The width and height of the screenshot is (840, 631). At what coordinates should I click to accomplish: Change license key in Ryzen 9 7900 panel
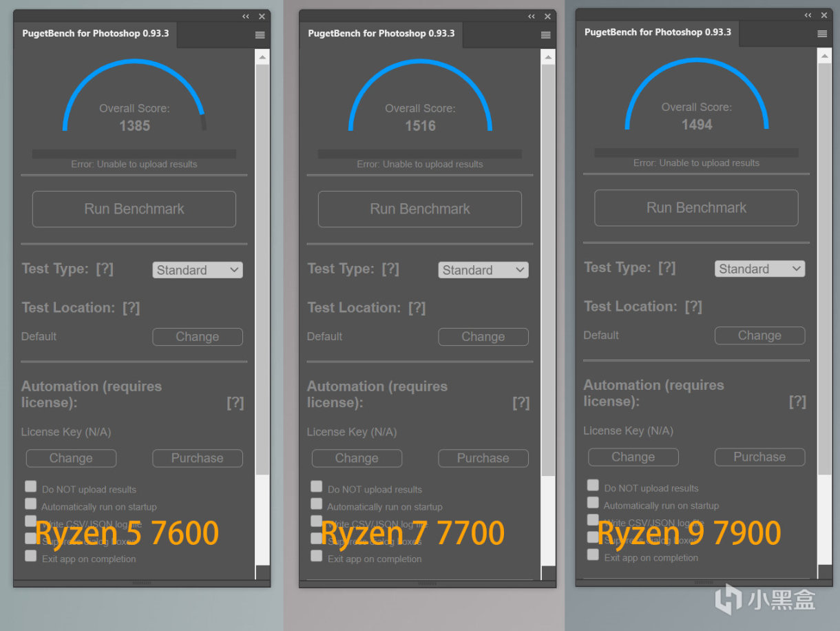pyautogui.click(x=633, y=457)
